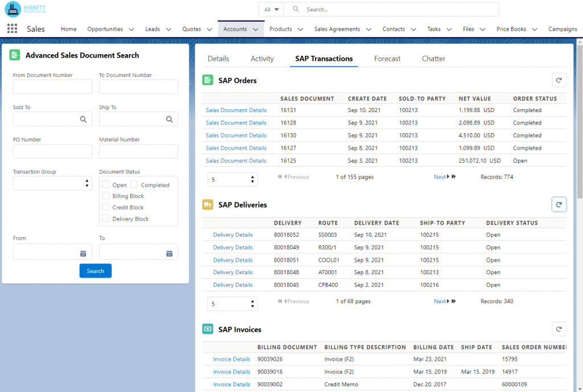This screenshot has height=392, width=583.
Task: Click route COOL01 cell in deliveries
Action: 329,260
